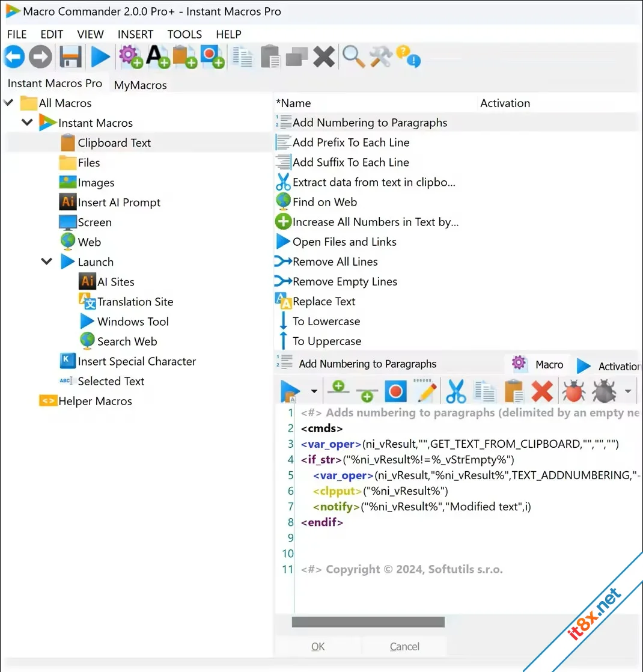Open search with the magnifying glass icon
The image size is (643, 672).
(x=353, y=57)
